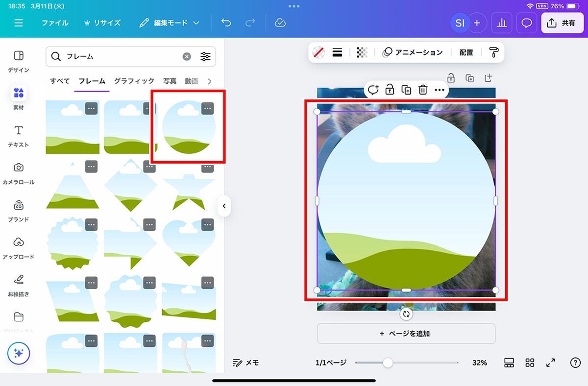Open the リサイズ option with crown icon

click(x=102, y=23)
